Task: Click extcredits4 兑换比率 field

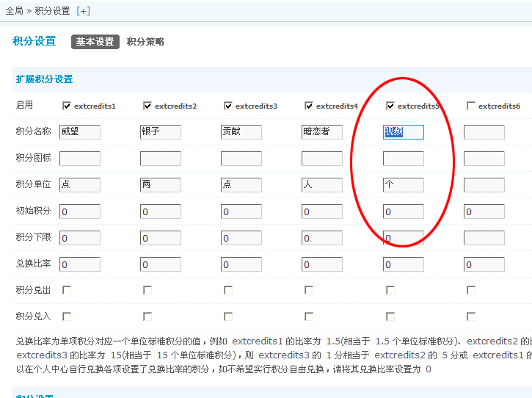Action: (322, 264)
